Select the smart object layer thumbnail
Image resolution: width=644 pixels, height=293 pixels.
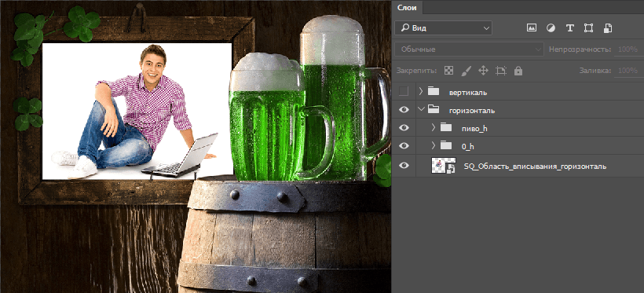443,166
